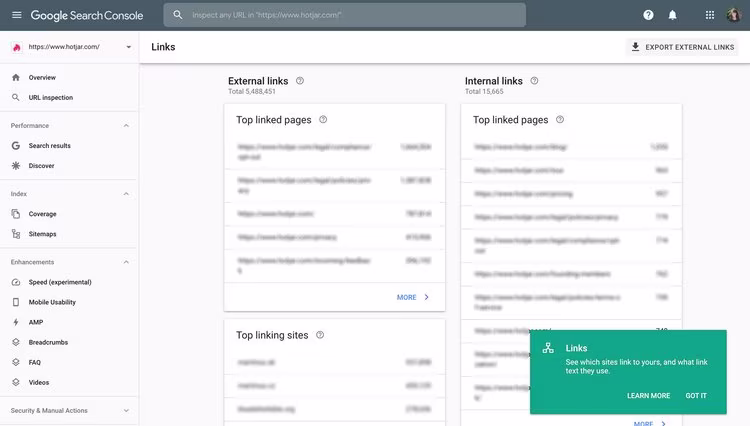Image resolution: width=750 pixels, height=426 pixels.
Task: Click the search magnifier icon in URL bar
Action: pyautogui.click(x=177, y=15)
